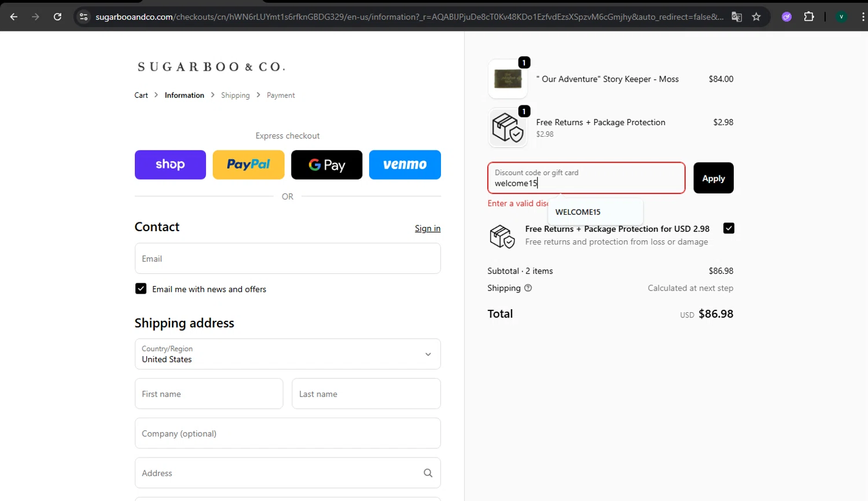Open the Country/Region dropdown
Screen dimensions: 868x501
tap(288, 354)
